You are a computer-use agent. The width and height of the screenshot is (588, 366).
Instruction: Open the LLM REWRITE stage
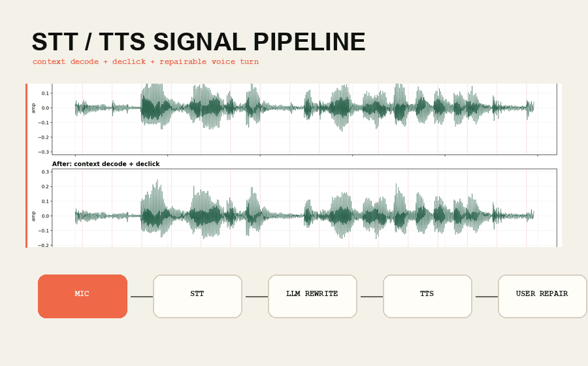point(312,296)
